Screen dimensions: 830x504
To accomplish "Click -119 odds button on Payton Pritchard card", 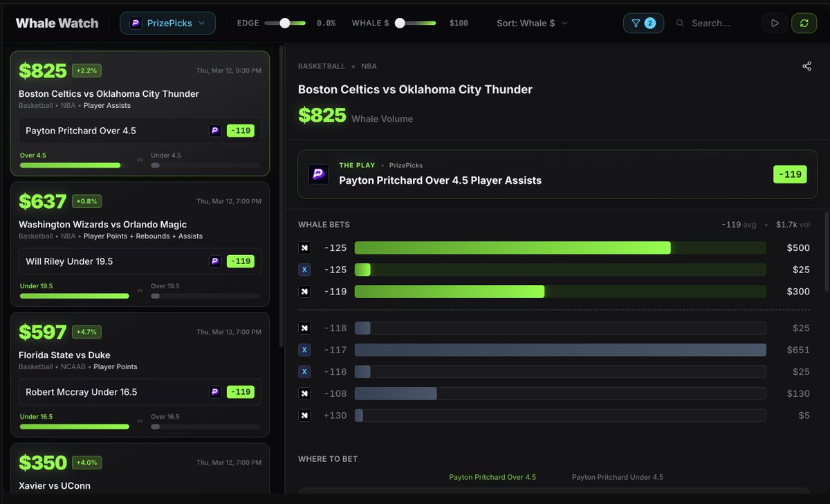I will coord(241,131).
